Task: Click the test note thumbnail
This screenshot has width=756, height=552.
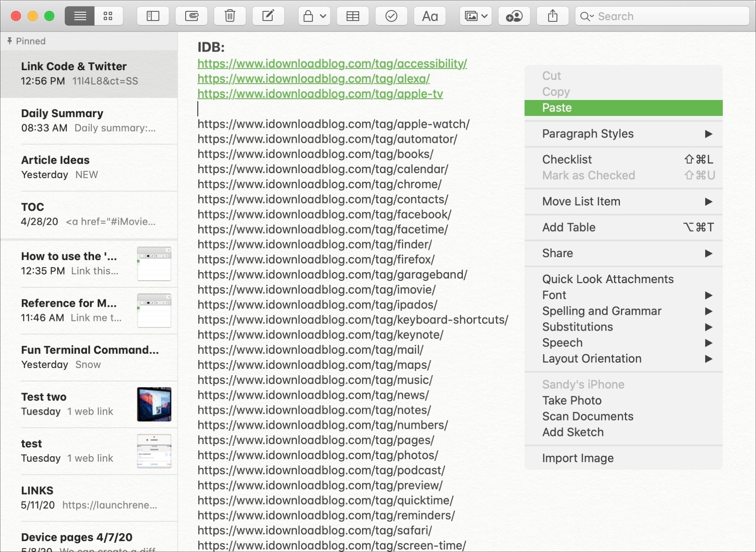Action: [154, 451]
